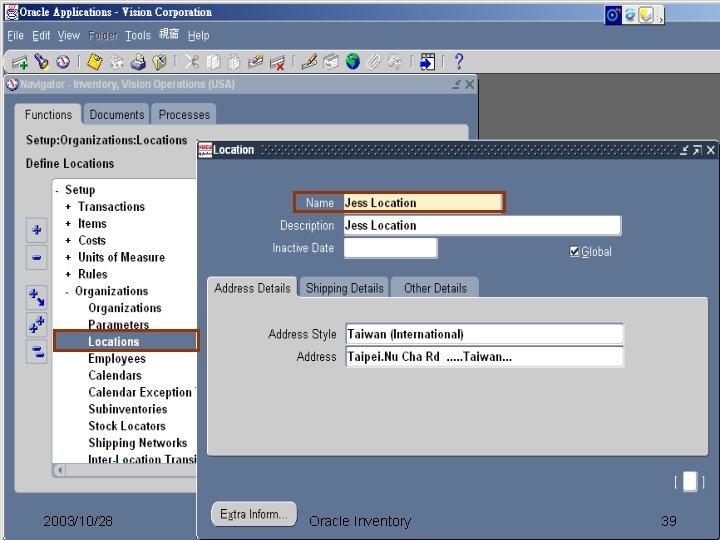
Task: Click the Paste clipboard icon
Action: tap(234, 62)
